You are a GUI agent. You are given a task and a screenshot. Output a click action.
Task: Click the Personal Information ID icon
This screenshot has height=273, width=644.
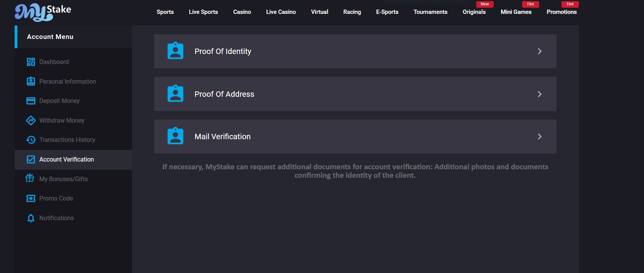coord(31,81)
